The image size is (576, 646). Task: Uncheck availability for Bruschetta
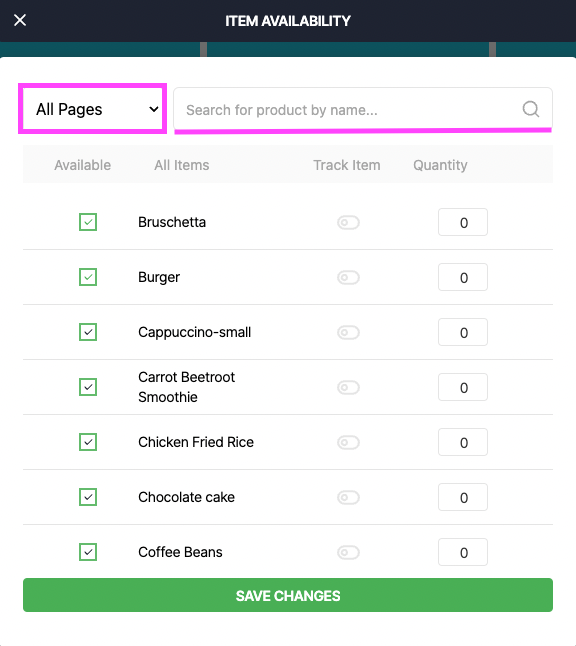(88, 222)
